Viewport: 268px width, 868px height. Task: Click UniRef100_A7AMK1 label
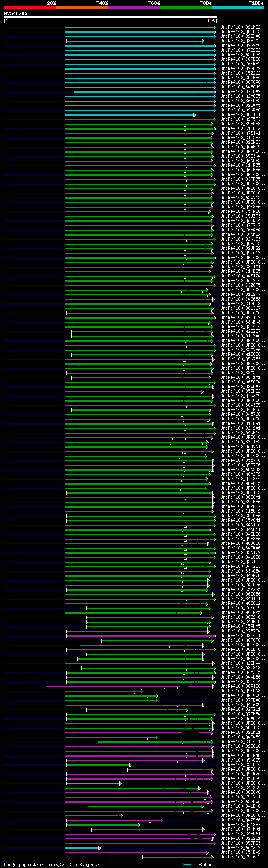click(240, 829)
